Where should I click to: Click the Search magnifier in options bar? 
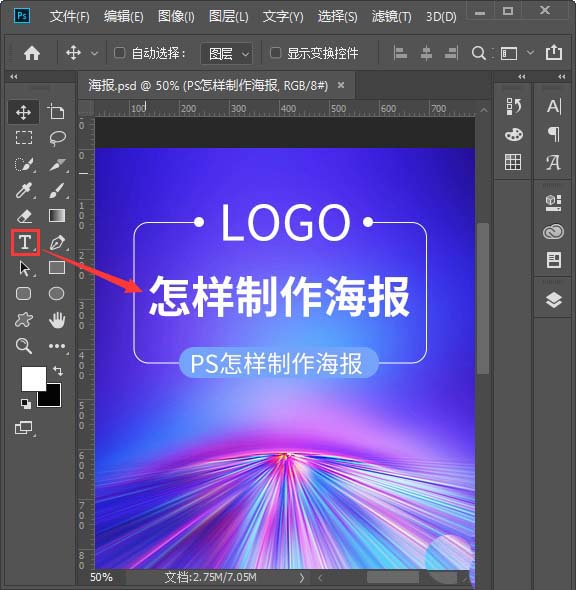(478, 53)
